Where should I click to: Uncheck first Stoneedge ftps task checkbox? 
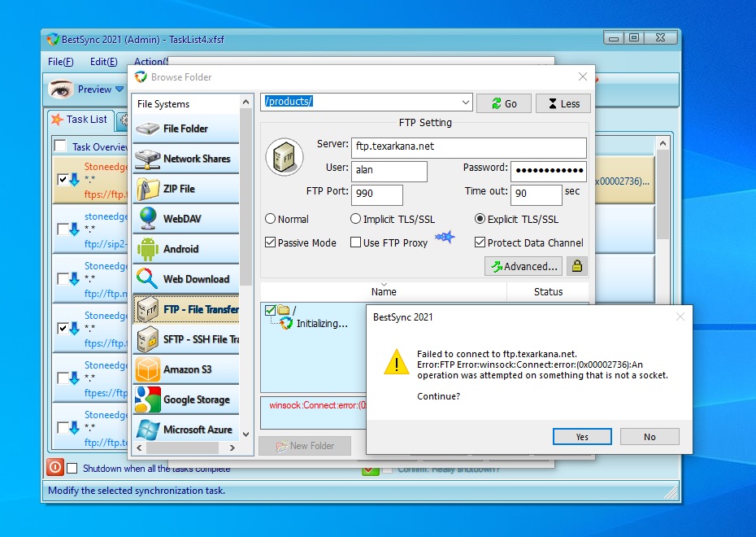click(x=63, y=180)
